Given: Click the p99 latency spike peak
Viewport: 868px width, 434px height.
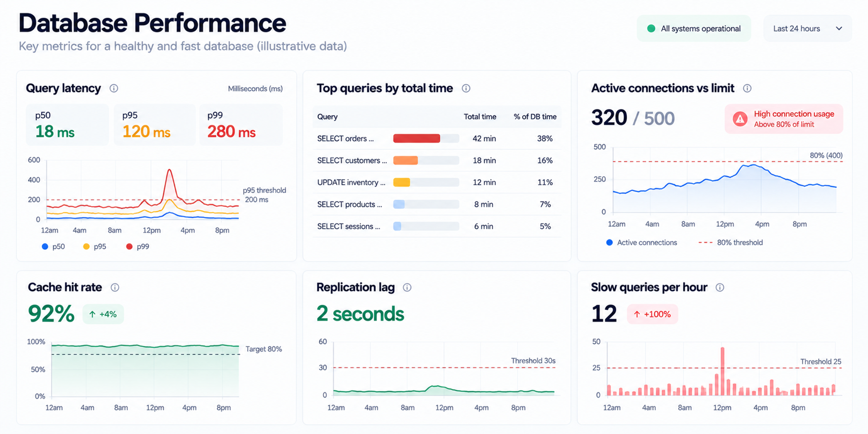Looking at the screenshot, I should click(170, 170).
